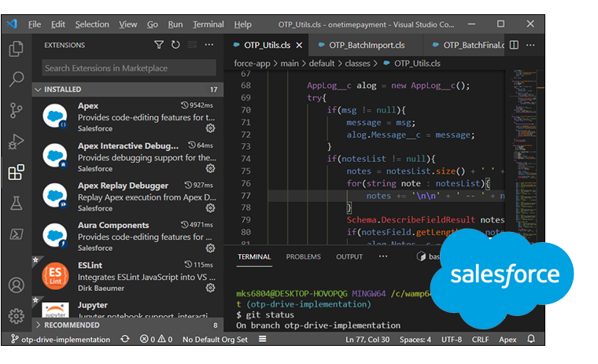Select the Jupyter extension entry
This screenshot has width=598, height=364.
[127, 307]
